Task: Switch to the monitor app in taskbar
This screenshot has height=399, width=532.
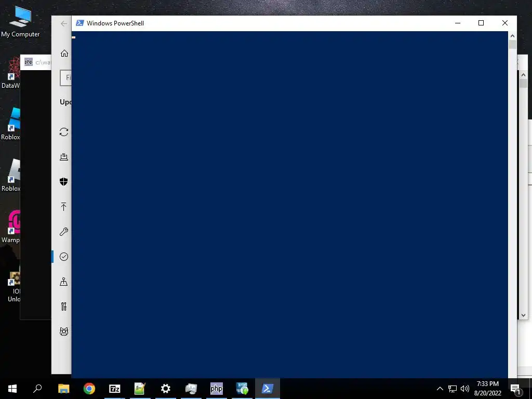Action: point(191,389)
